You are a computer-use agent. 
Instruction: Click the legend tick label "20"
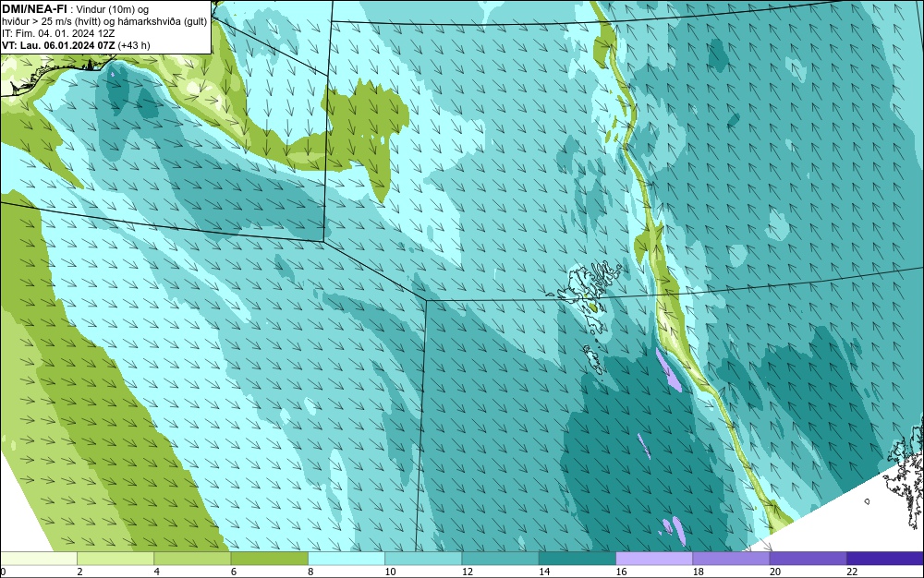775,572
